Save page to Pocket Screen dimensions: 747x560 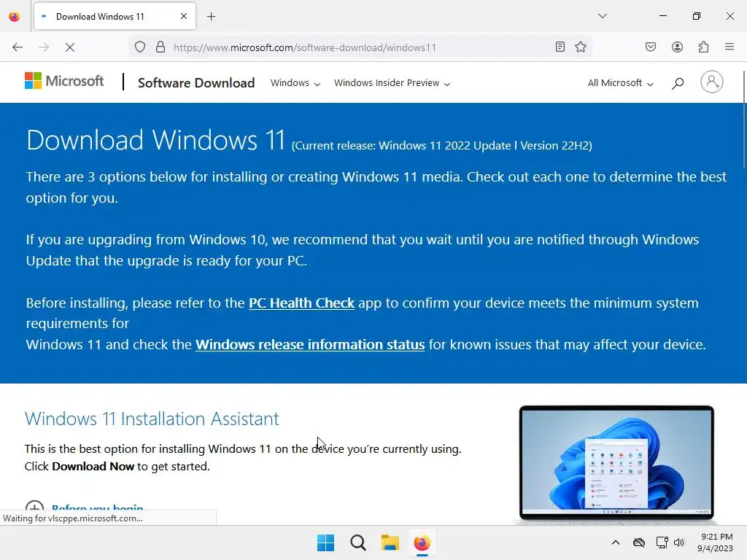click(651, 47)
